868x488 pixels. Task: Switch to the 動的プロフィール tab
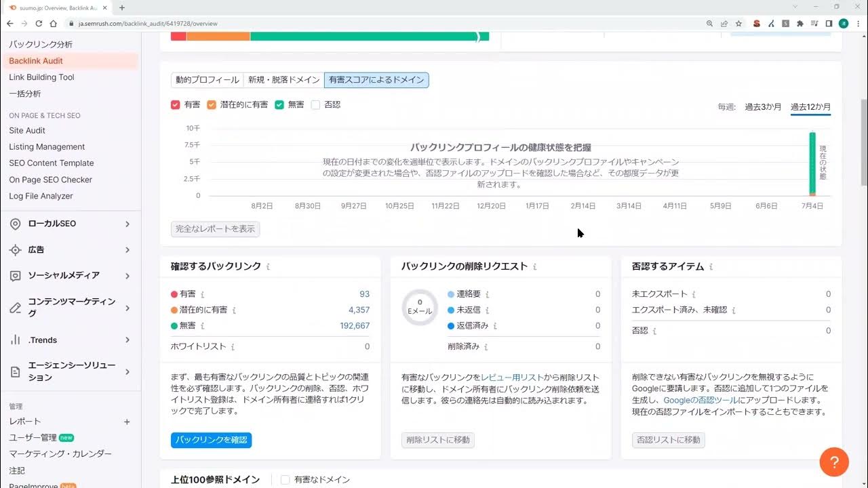[208, 80]
